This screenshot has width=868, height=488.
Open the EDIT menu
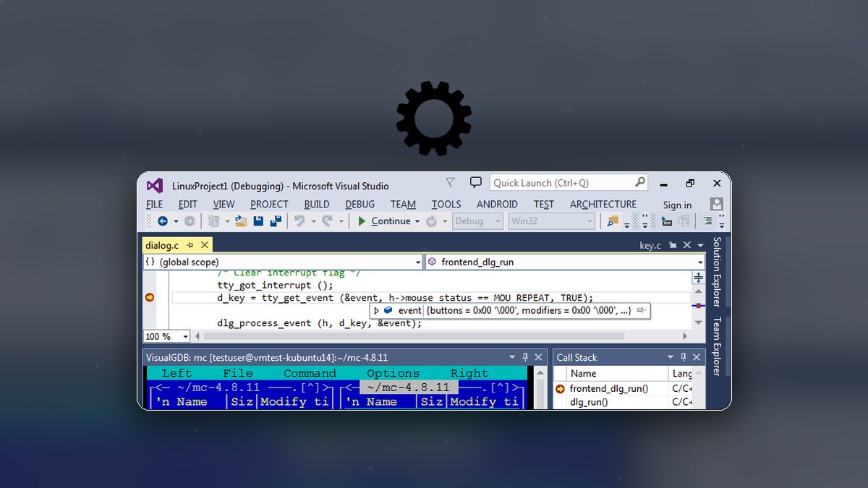click(x=187, y=205)
